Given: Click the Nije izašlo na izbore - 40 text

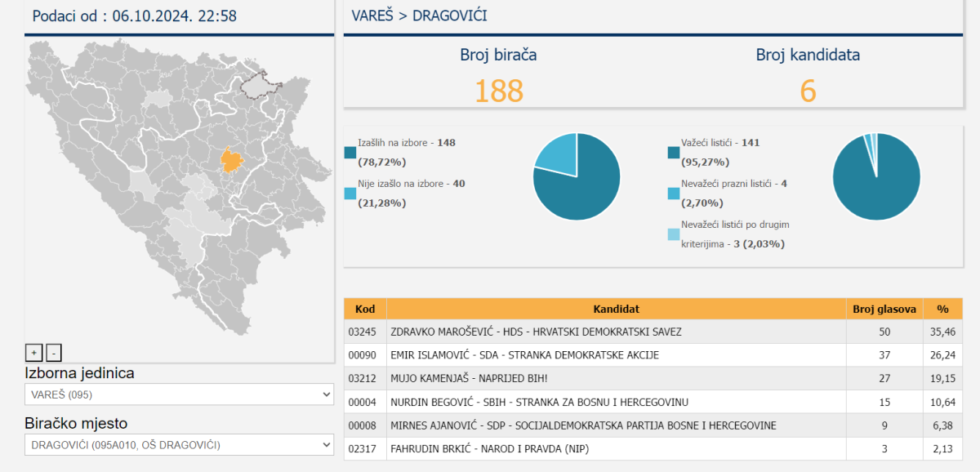Looking at the screenshot, I should [412, 194].
